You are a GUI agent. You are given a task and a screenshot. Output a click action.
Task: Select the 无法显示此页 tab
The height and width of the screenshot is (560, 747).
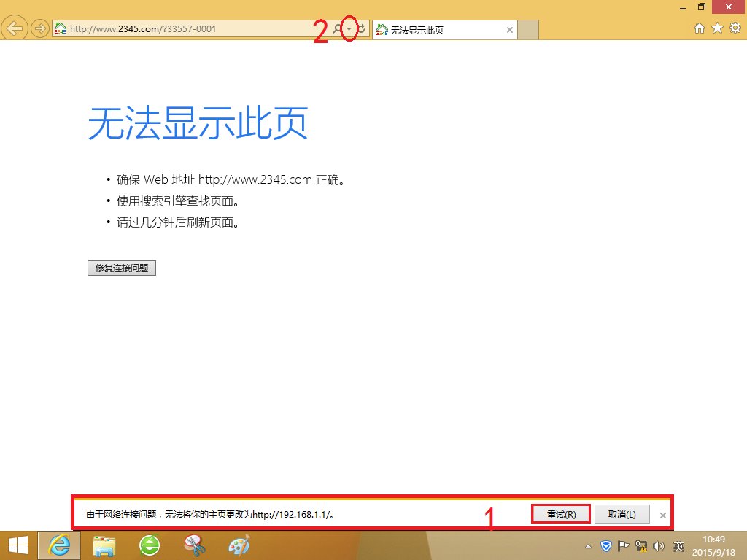[x=438, y=30]
